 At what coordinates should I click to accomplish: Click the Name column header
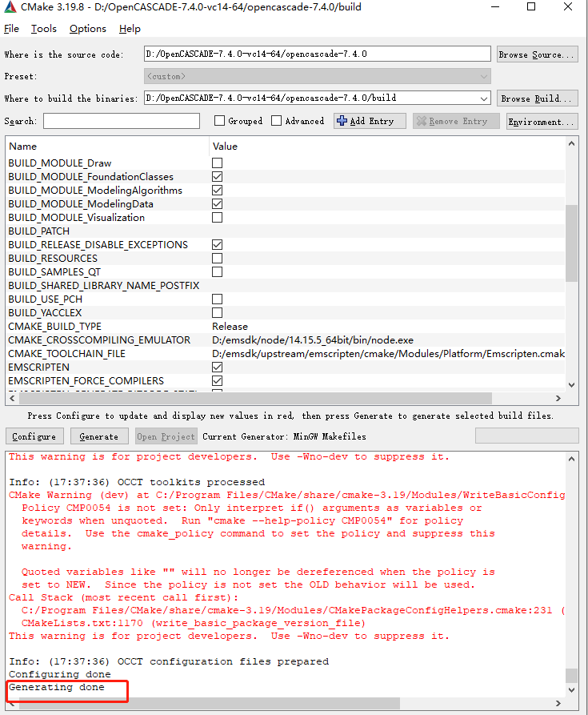pyautogui.click(x=108, y=147)
